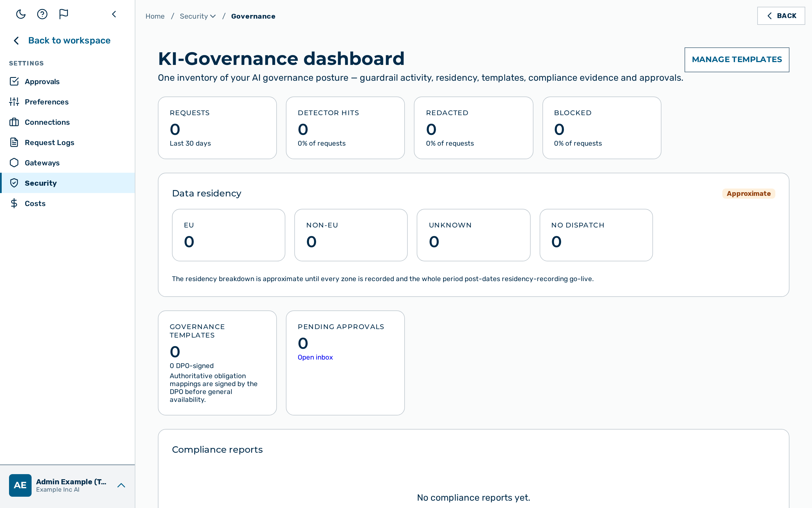Image resolution: width=812 pixels, height=508 pixels.
Task: Click the Security shield icon
Action: 14,183
